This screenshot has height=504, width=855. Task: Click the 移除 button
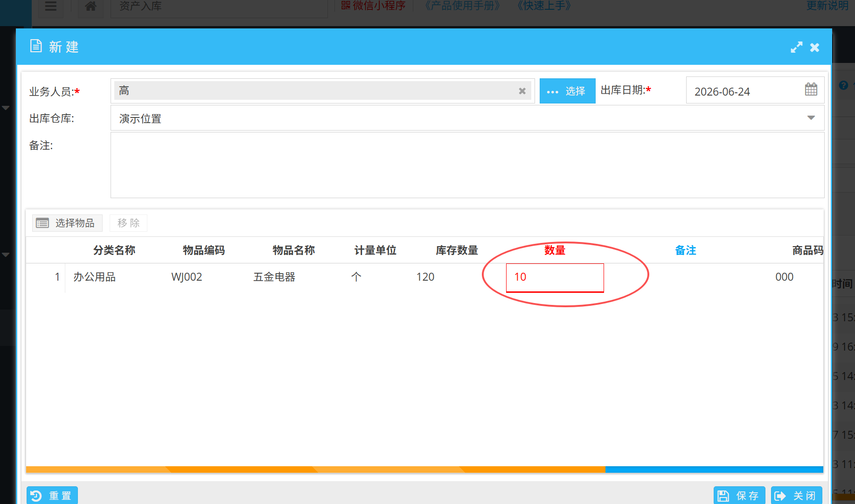click(x=128, y=223)
